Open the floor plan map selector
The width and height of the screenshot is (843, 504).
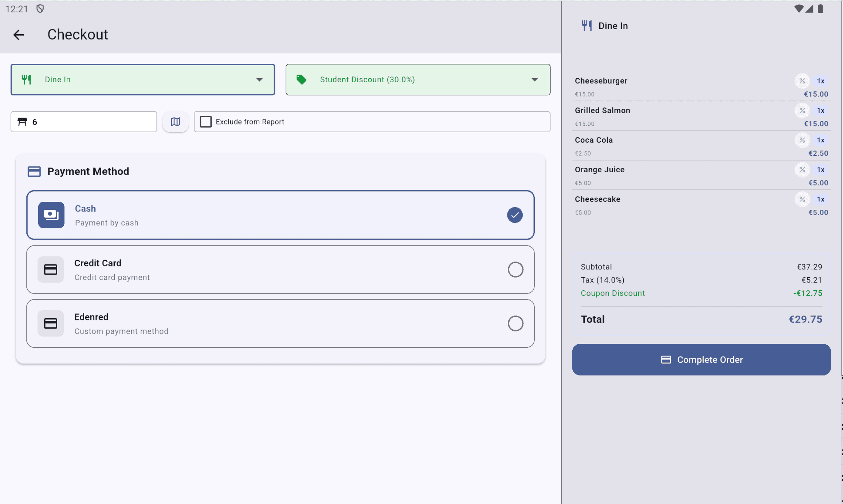coord(175,122)
